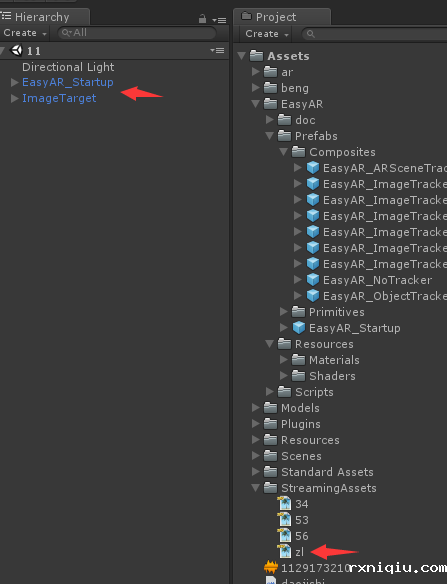Screen dimensions: 447x584
Task: Select the EasyAR_ARSceneTracker prefab icon
Action: click(x=313, y=168)
